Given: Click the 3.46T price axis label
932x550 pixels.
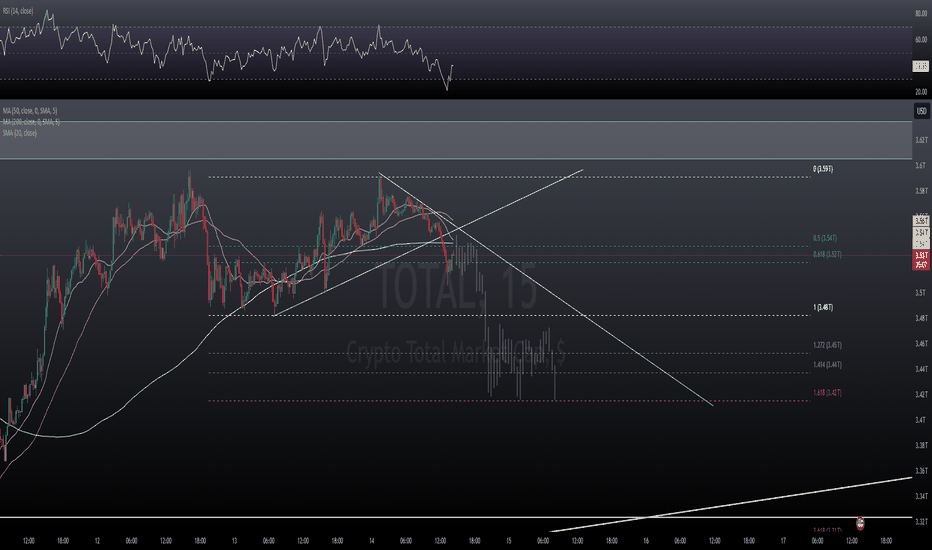Looking at the screenshot, I should [x=921, y=344].
